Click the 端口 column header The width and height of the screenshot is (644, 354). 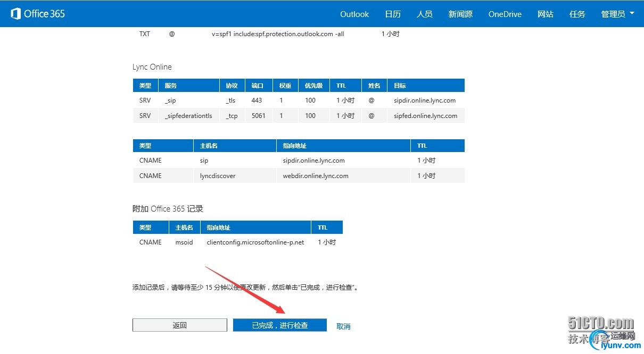(258, 86)
